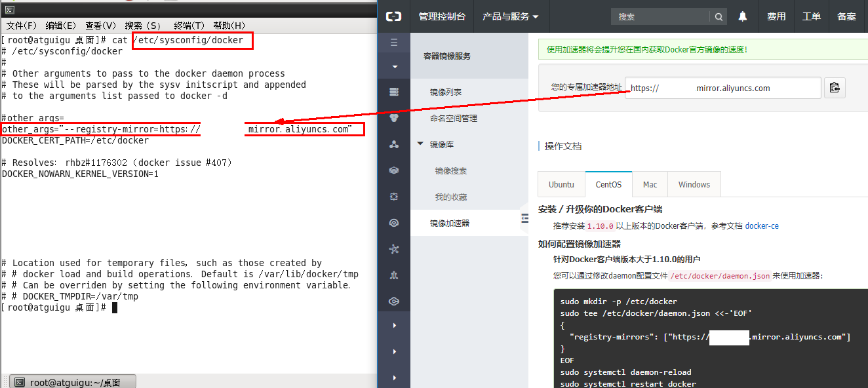Open the 编辑(E) menu in terminal
Viewport: 868px width, 388px height.
click(61, 26)
